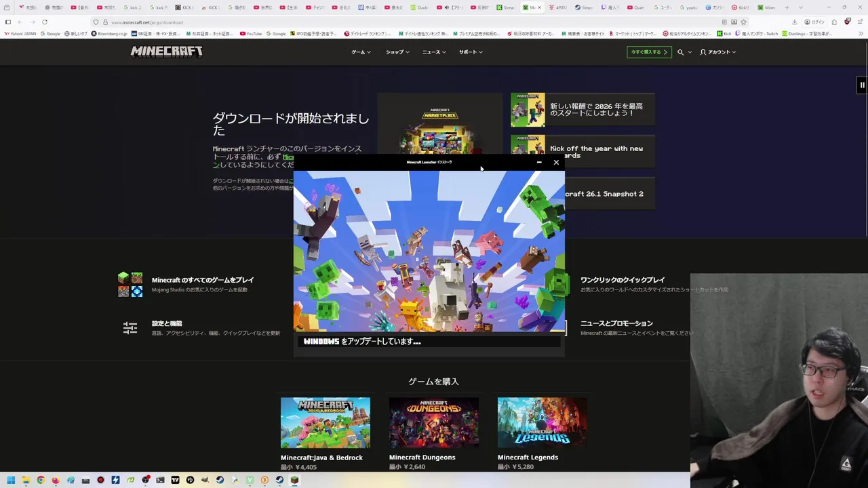Open the アカウント dropdown
868x488 pixels.
(718, 52)
